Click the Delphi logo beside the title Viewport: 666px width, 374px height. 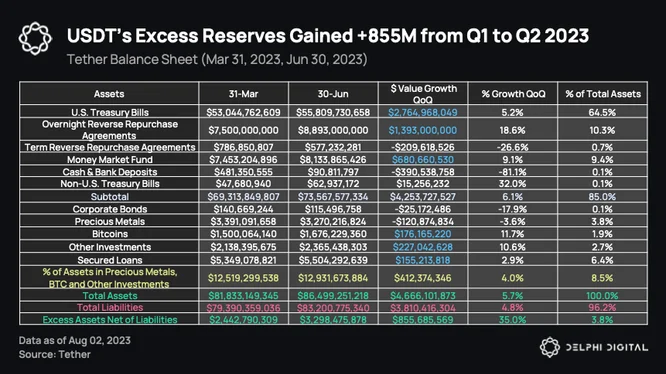point(35,39)
